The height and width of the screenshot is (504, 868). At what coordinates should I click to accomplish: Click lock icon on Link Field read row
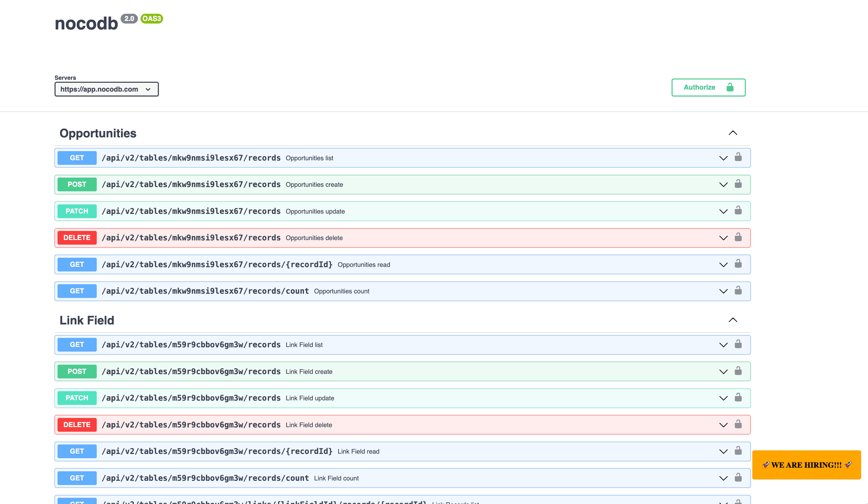coord(738,451)
